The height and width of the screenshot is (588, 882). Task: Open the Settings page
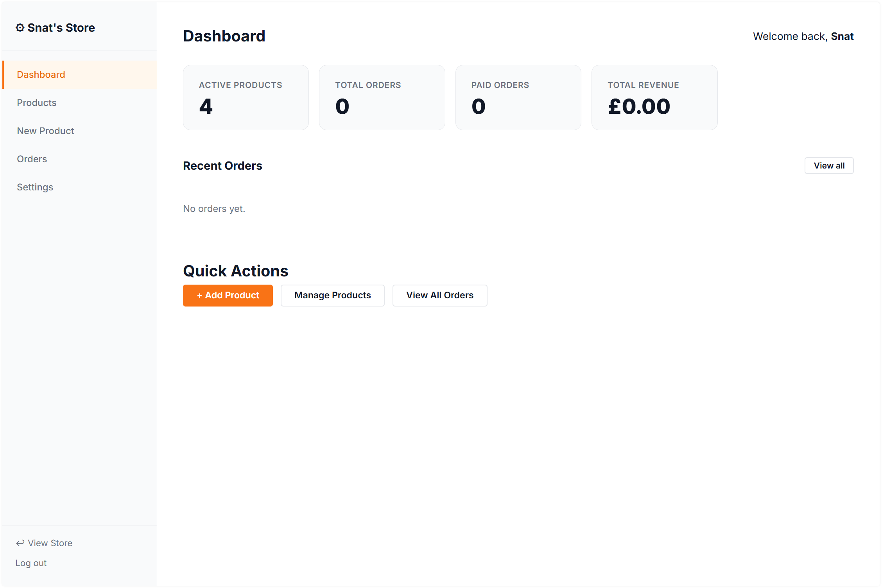35,187
